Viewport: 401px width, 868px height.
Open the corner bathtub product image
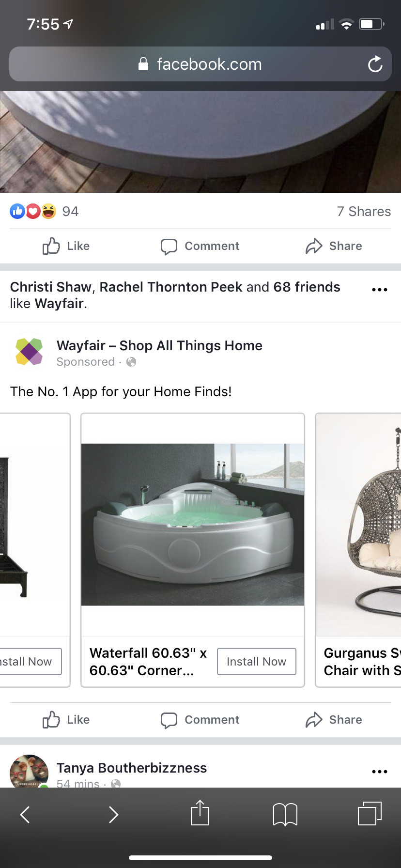193,525
